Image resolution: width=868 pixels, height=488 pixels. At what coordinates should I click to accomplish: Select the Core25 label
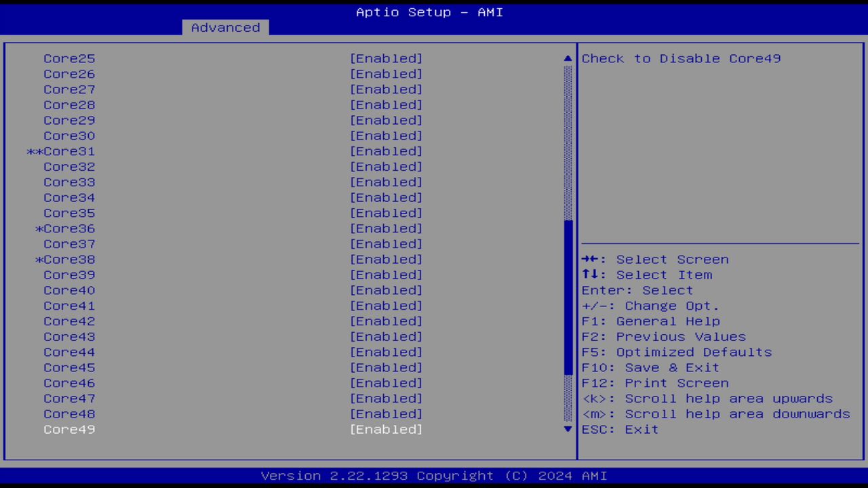pos(69,58)
